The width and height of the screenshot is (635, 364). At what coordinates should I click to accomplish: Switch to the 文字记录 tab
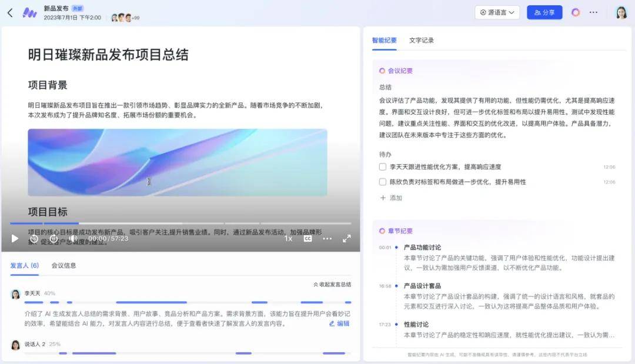point(421,41)
